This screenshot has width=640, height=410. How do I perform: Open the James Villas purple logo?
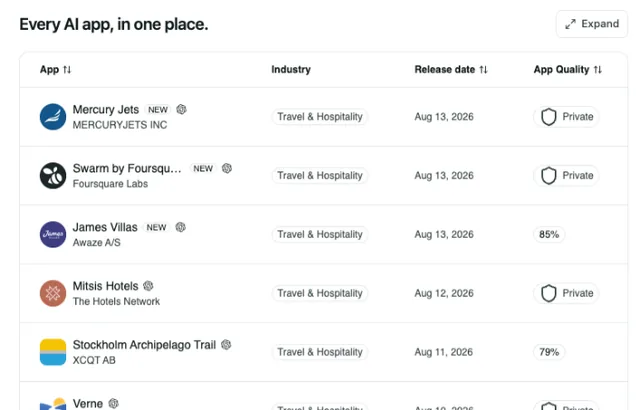coord(53,234)
